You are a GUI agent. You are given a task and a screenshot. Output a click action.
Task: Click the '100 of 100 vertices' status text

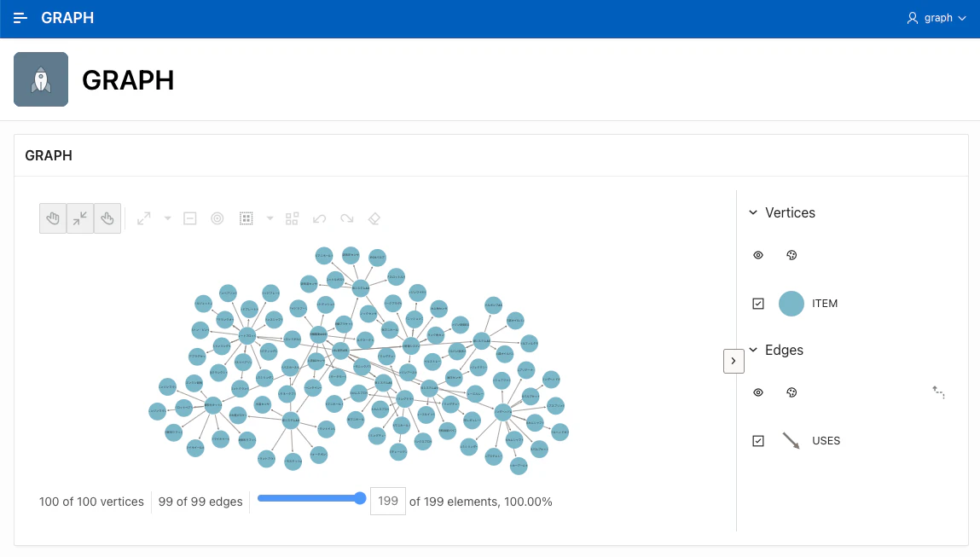pos(91,502)
